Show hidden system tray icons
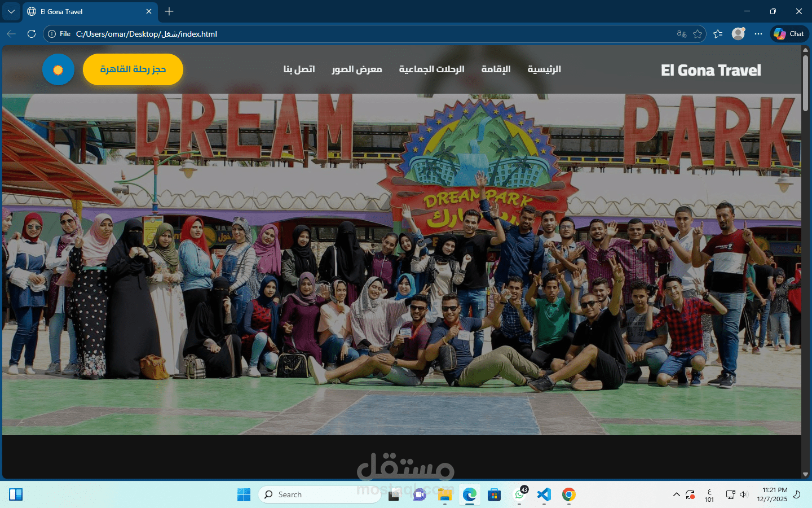This screenshot has height=508, width=812. click(676, 494)
